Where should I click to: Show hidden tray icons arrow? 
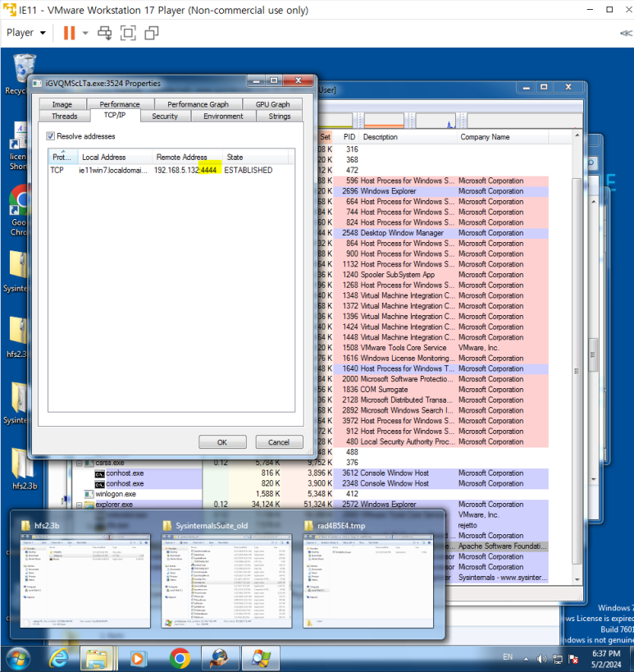tap(526, 659)
